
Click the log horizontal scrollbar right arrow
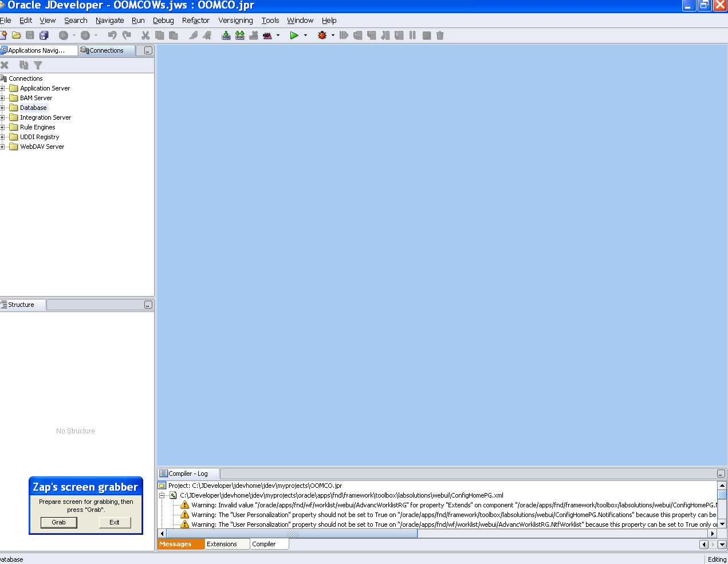(x=713, y=534)
